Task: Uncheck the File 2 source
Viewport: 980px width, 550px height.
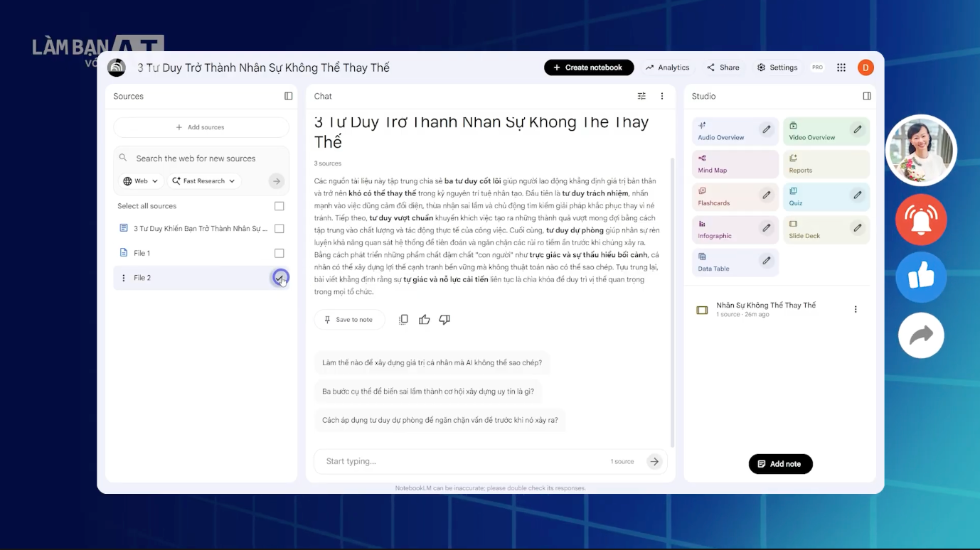Action: [x=279, y=278]
